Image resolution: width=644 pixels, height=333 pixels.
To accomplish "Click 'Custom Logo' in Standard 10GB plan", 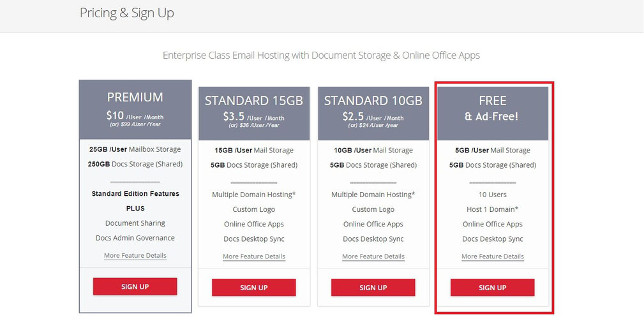I will [373, 209].
